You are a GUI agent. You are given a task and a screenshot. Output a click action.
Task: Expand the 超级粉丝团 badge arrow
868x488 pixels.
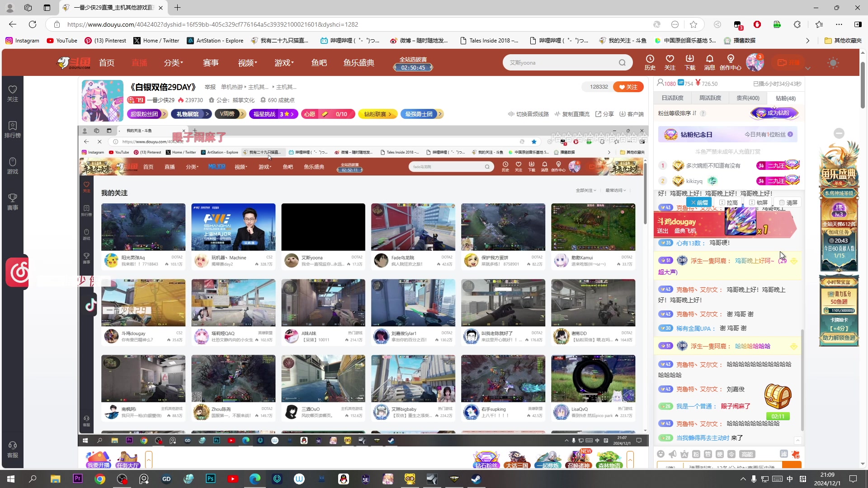[x=165, y=114]
